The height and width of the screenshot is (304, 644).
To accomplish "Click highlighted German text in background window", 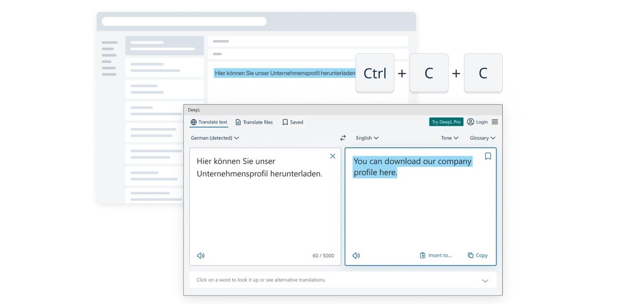I will tap(285, 73).
